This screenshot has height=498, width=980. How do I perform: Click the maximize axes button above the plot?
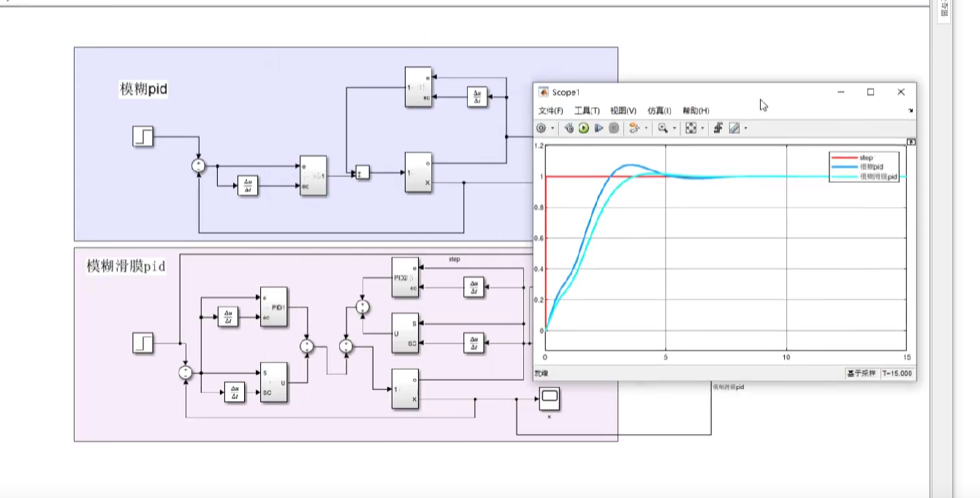[911, 141]
